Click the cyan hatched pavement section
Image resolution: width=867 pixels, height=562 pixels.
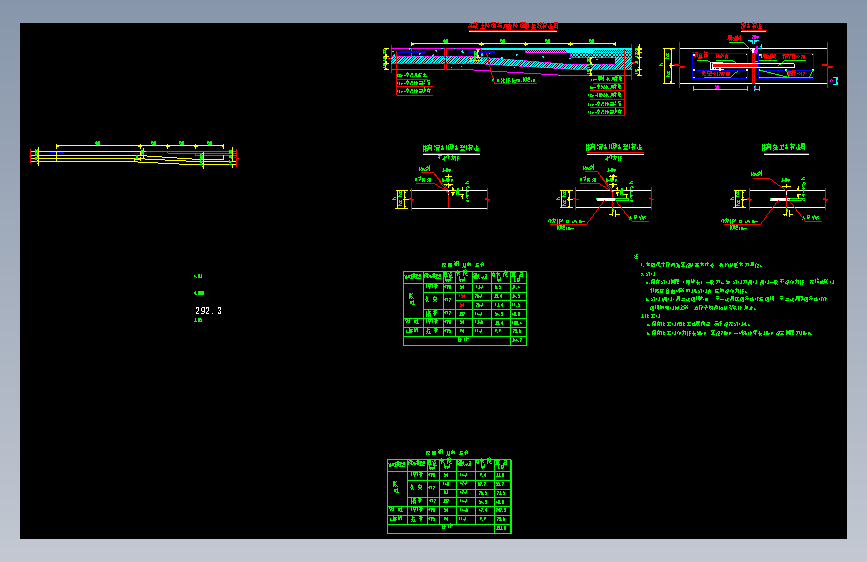[511, 60]
